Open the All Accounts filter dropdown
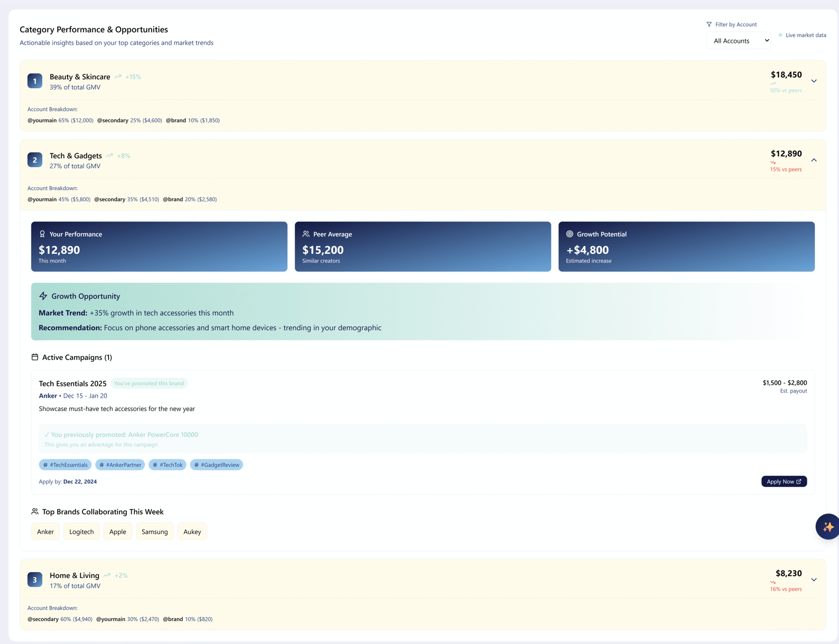839x644 pixels. tap(738, 41)
